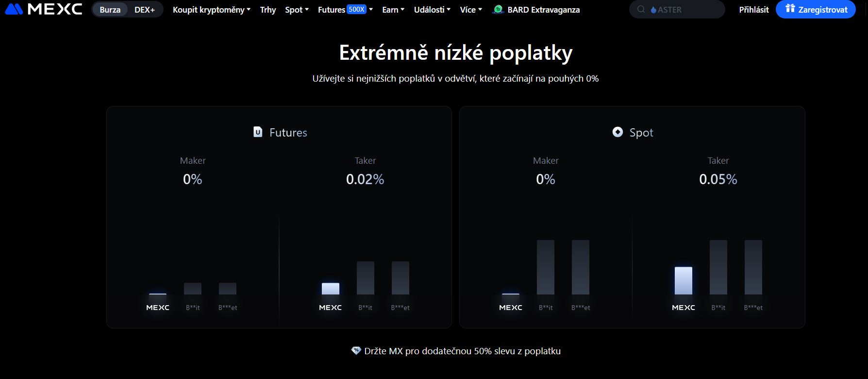
Task: Click the Spot card circular icon
Action: 618,132
